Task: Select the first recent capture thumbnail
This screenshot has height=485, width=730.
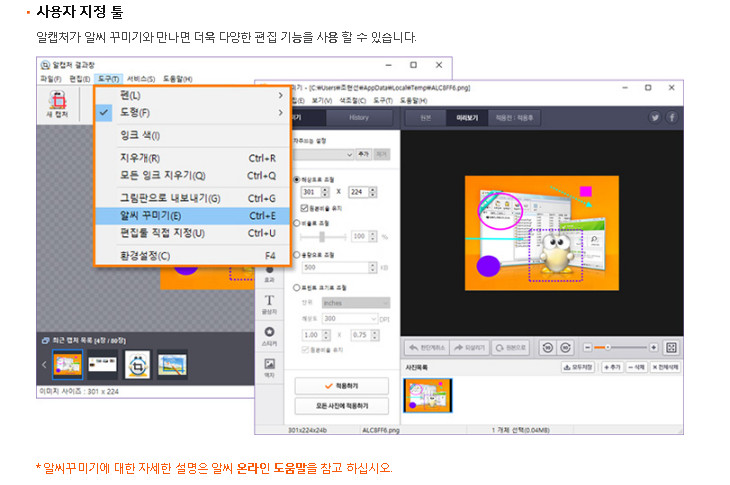Action: pyautogui.click(x=68, y=364)
